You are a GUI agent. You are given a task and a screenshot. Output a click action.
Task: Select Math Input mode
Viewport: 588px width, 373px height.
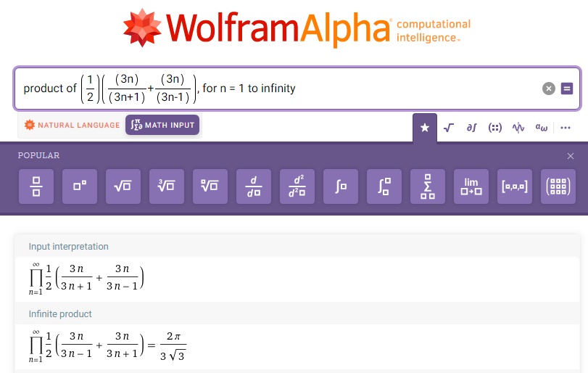click(x=162, y=125)
